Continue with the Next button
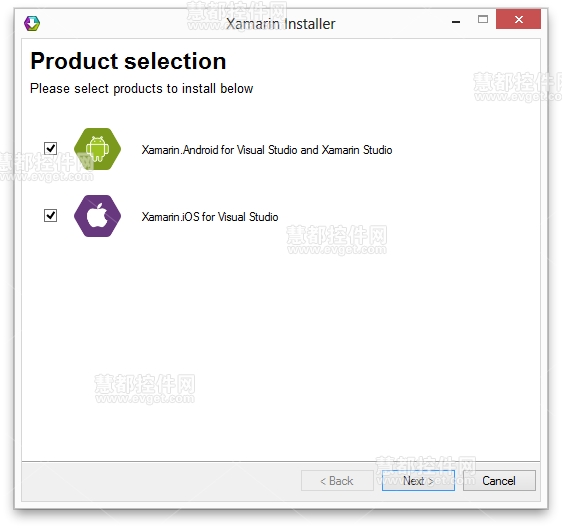This screenshot has height=529, width=562. tap(418, 481)
